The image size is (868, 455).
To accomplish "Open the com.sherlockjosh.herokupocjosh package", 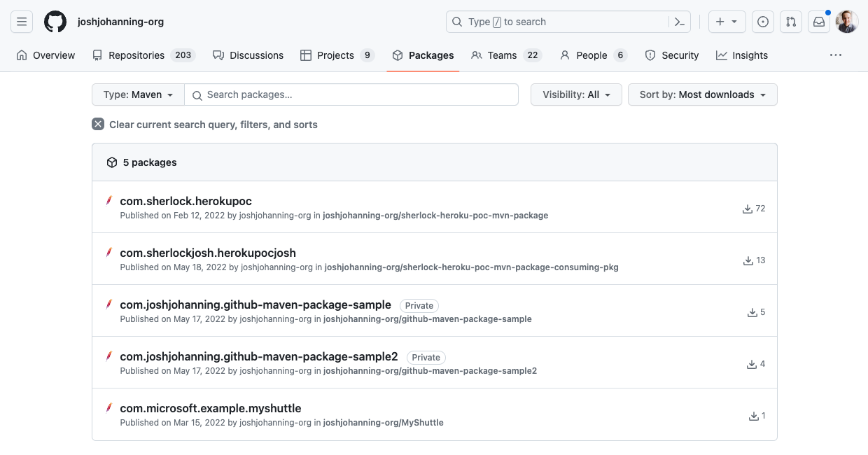I will tap(208, 253).
